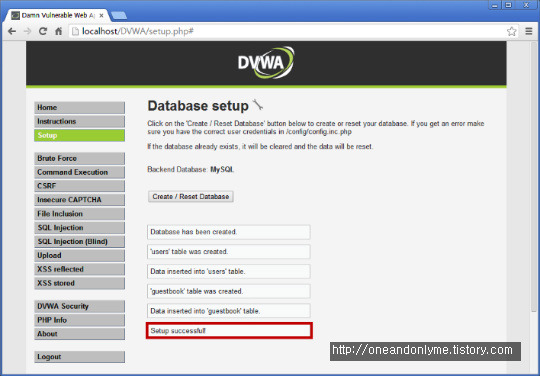Go to SQL Injection page
Image resolution: width=540 pixels, height=376 pixels.
(80, 228)
